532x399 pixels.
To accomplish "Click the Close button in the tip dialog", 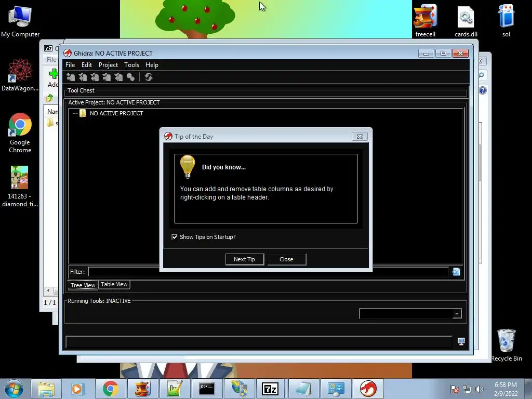I will tap(286, 259).
